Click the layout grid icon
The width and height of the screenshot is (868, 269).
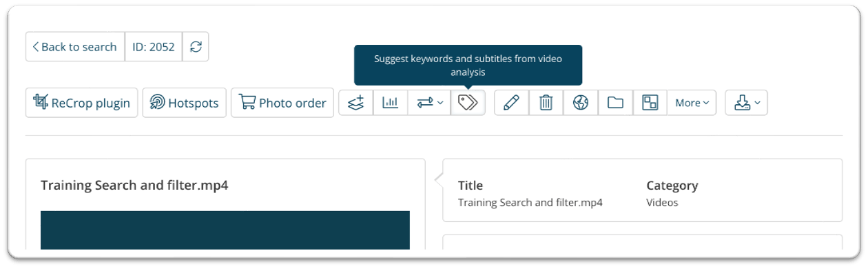click(x=650, y=103)
